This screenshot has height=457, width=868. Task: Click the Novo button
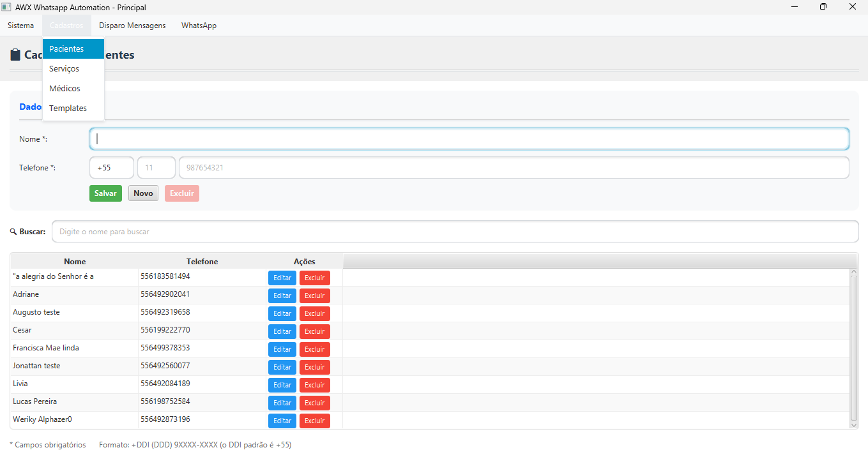click(143, 193)
